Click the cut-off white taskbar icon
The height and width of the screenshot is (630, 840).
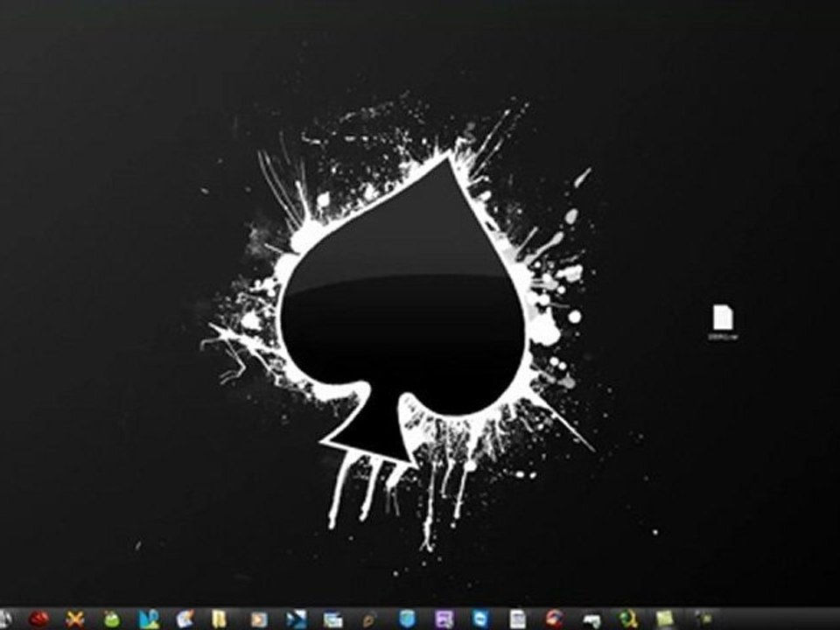pos(5,619)
